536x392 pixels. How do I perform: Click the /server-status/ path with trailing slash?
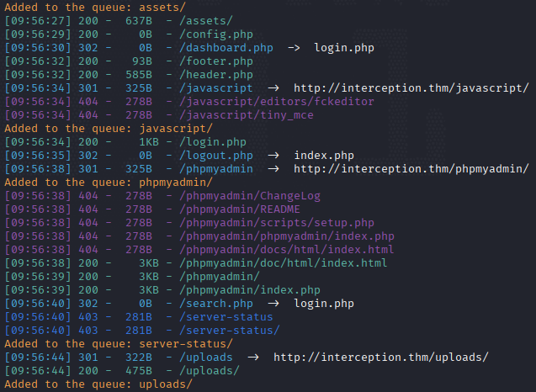230,331
